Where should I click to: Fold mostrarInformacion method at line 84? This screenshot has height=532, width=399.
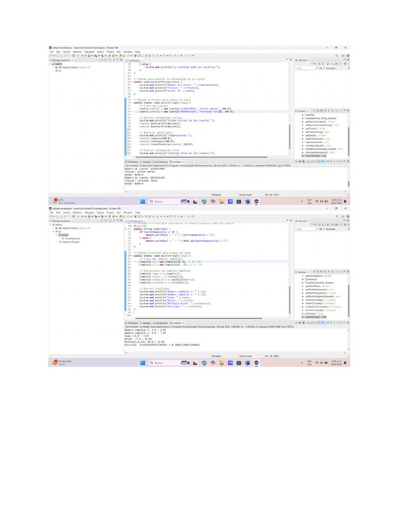[131, 82]
